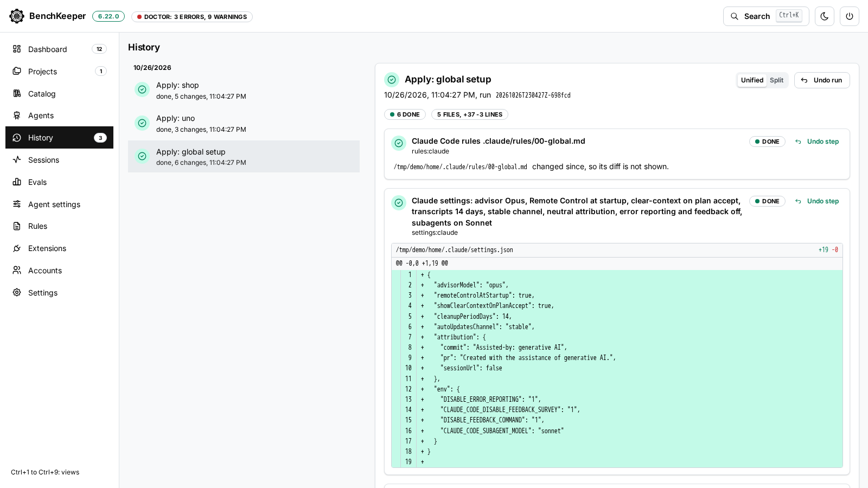Select the 'Apply: uno' history entry
Viewport: 868px width, 488px height.
(244, 123)
